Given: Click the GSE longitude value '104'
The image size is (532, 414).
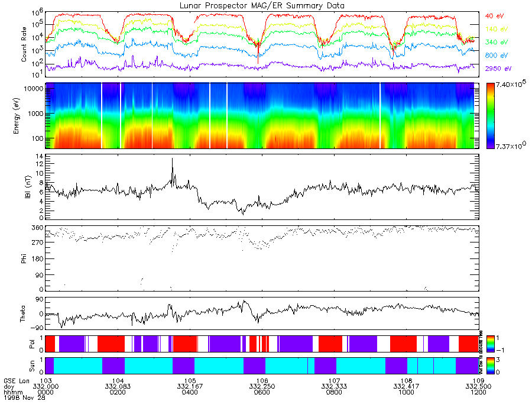Looking at the screenshot, I should tap(118, 381).
